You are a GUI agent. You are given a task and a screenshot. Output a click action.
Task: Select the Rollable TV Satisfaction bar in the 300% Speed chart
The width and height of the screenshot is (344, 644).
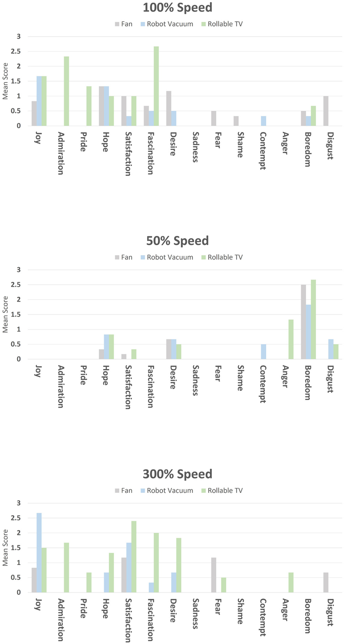tap(134, 556)
